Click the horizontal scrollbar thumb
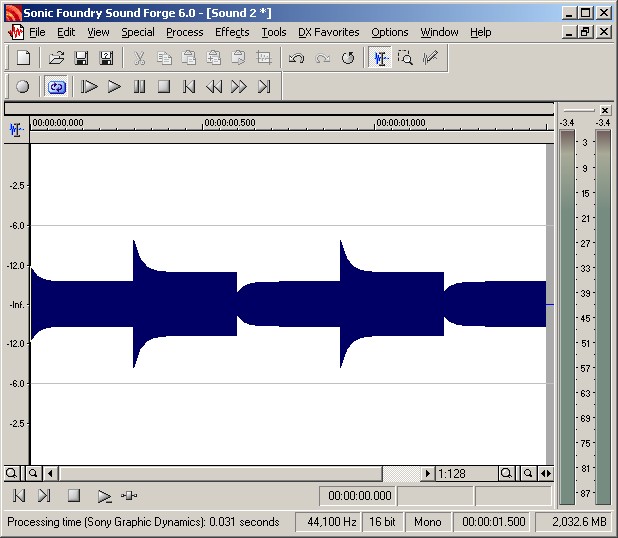618x538 pixels. click(220, 473)
